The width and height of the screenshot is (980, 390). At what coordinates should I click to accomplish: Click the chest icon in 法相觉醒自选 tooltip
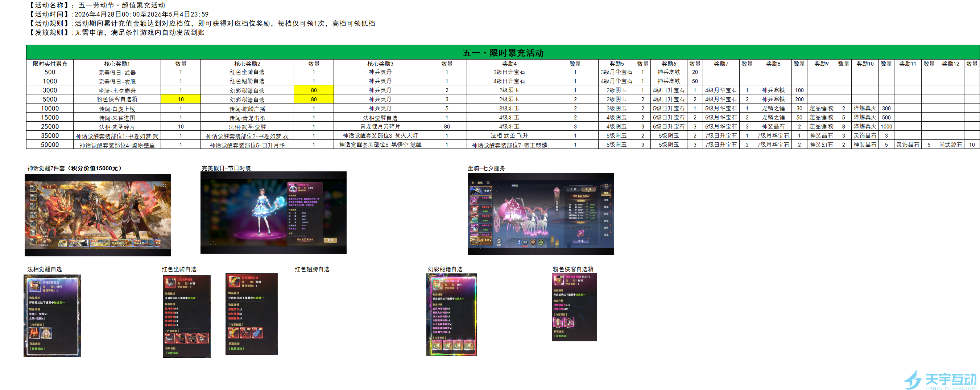pos(35,286)
